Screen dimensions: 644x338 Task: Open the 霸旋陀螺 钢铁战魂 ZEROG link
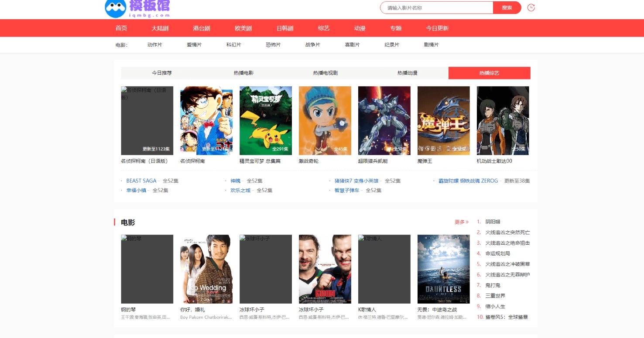point(468,181)
